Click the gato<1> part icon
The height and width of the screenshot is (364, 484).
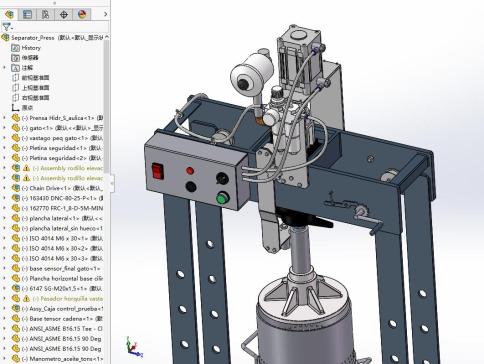click(x=16, y=128)
